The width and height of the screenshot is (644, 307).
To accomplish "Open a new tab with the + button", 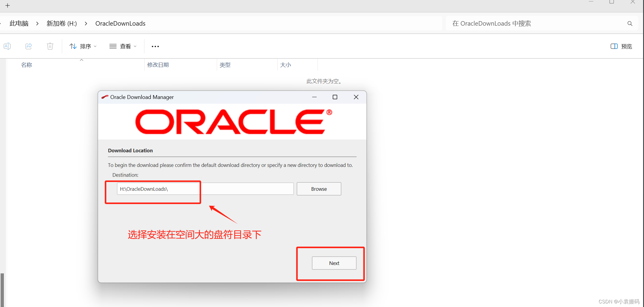I will [x=7, y=5].
